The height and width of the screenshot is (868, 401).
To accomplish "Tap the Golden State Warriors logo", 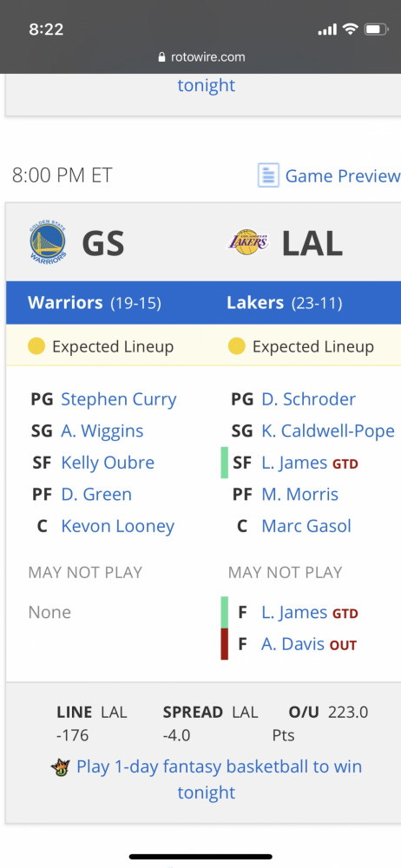I will pyautogui.click(x=48, y=244).
